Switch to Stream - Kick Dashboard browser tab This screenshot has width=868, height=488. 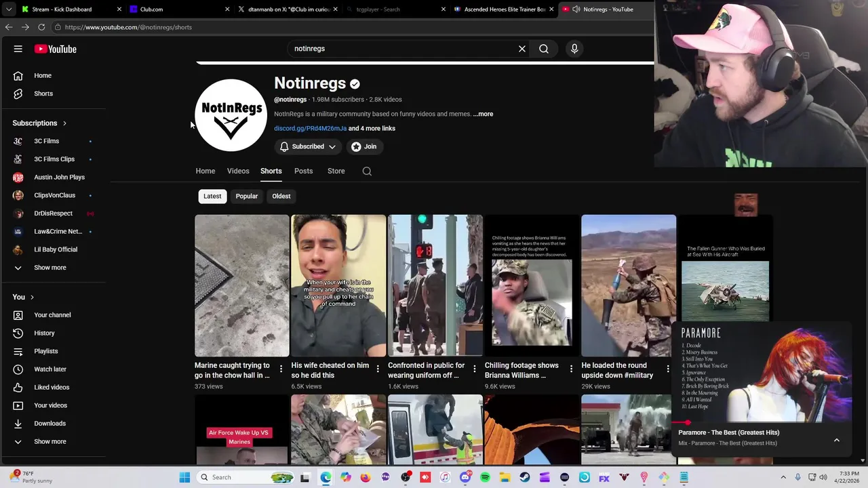point(71,9)
